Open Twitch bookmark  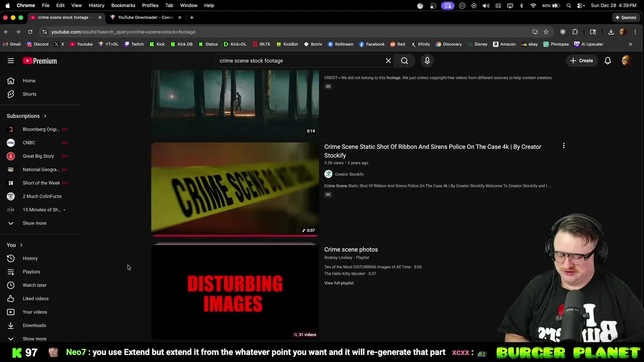click(x=134, y=44)
